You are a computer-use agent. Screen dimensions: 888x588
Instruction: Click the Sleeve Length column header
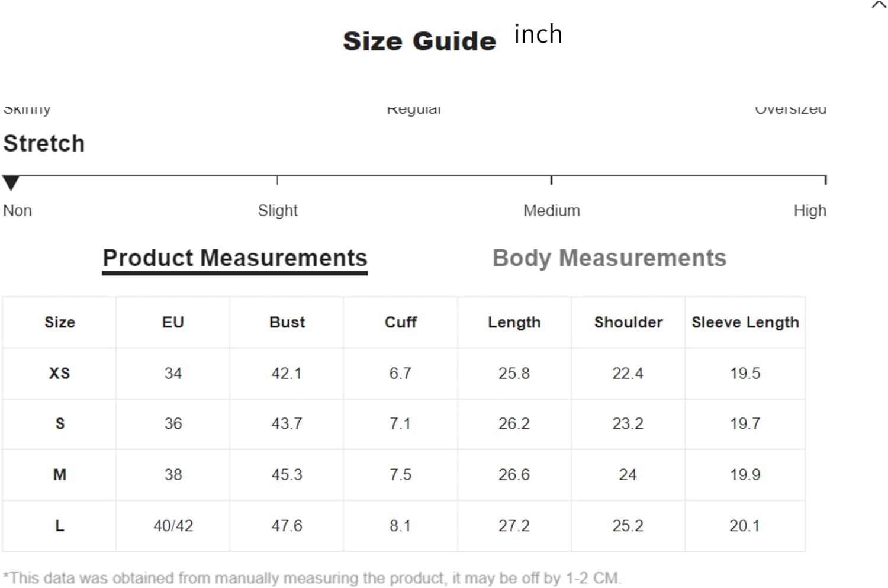click(745, 322)
